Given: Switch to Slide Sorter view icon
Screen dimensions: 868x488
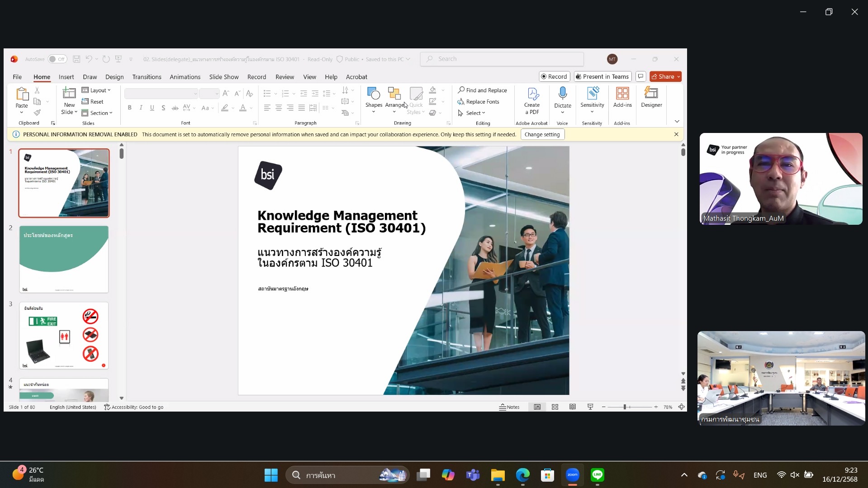Looking at the screenshot, I should point(555,407).
